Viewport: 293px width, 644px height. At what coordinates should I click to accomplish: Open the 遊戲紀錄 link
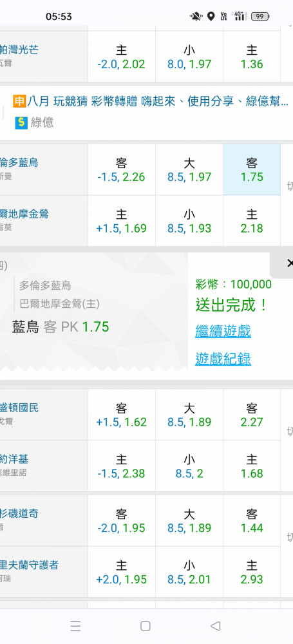point(223,359)
